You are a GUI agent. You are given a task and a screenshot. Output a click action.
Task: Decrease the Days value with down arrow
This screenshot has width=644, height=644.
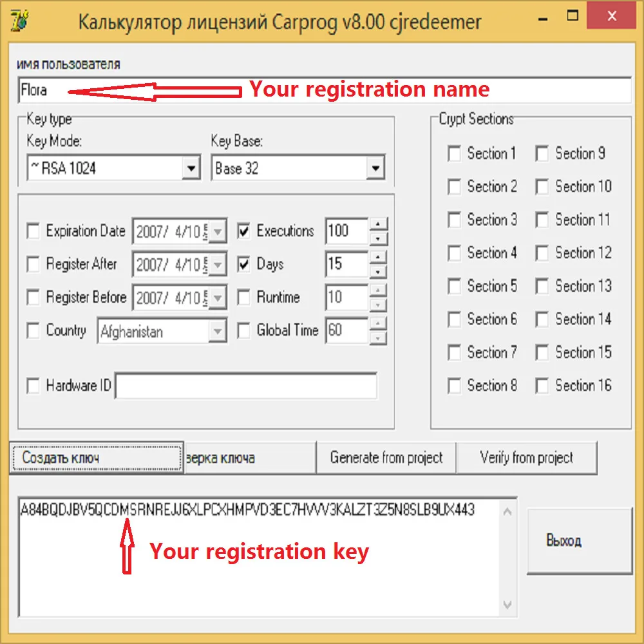(378, 272)
